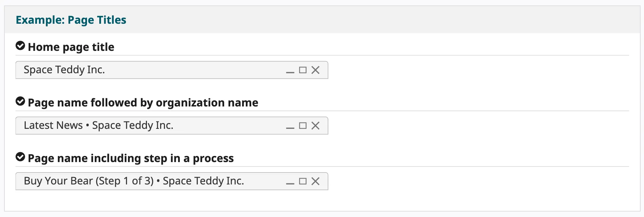Close the Space Teddy Inc. home window
644x217 pixels.
316,70
